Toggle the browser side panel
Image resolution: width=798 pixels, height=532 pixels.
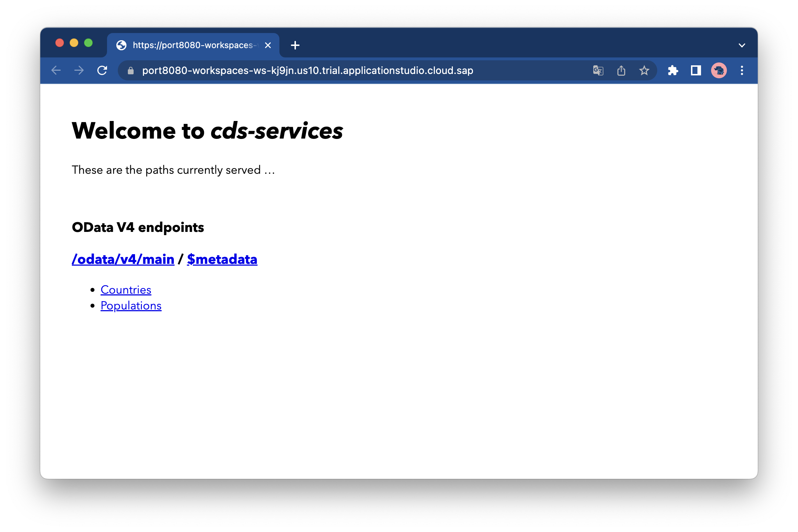pyautogui.click(x=696, y=70)
